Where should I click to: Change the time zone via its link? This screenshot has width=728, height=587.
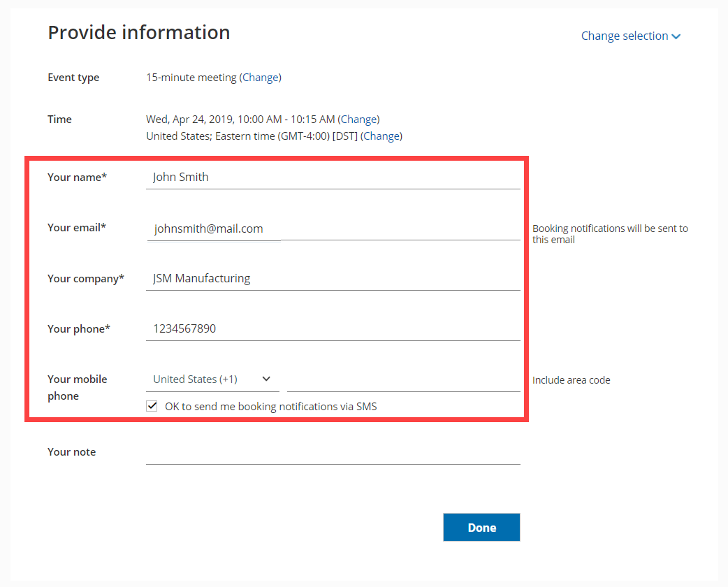pos(381,136)
